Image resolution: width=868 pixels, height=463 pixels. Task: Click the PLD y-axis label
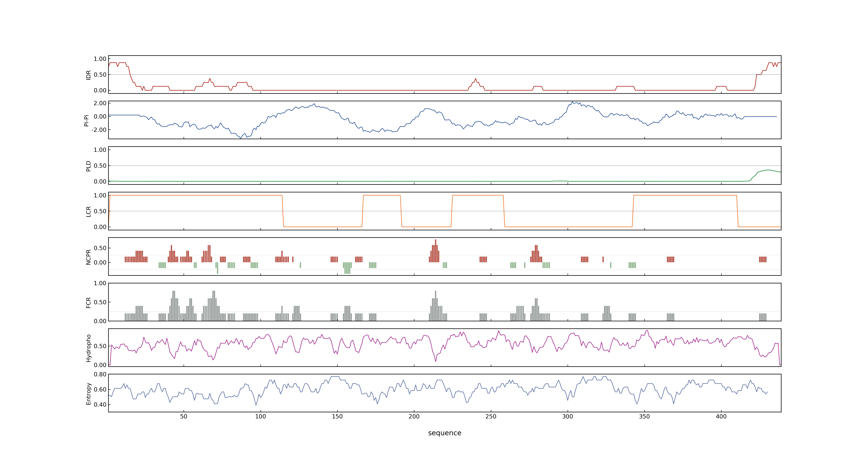point(88,166)
